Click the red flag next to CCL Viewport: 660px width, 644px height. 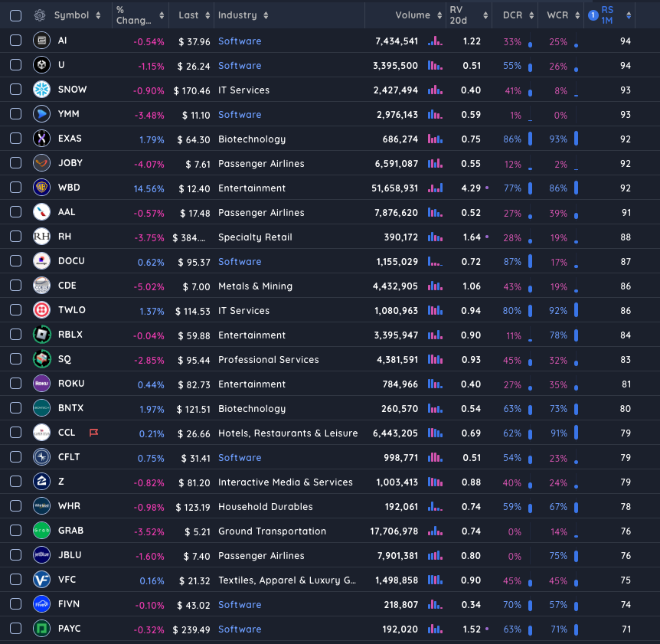point(94,433)
